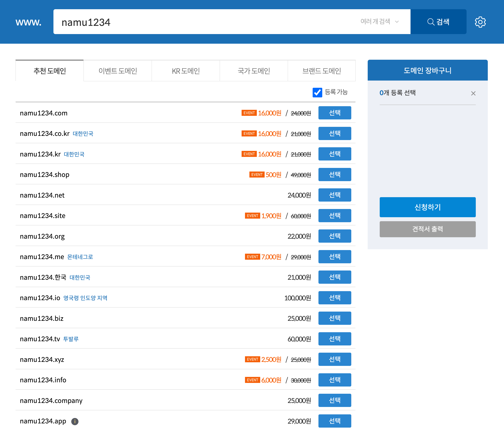Viewport: 504px width, 430px height.
Task: Open the settings gear icon
Action: tap(480, 22)
